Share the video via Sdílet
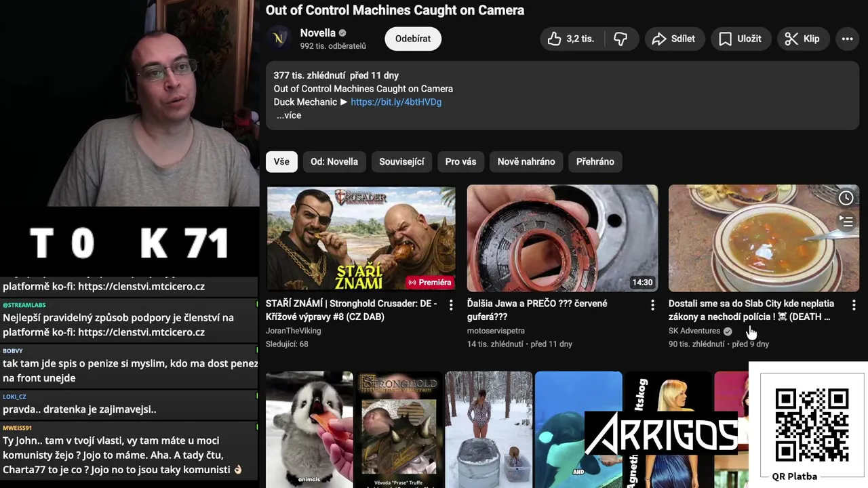This screenshot has height=488, width=868. click(675, 39)
